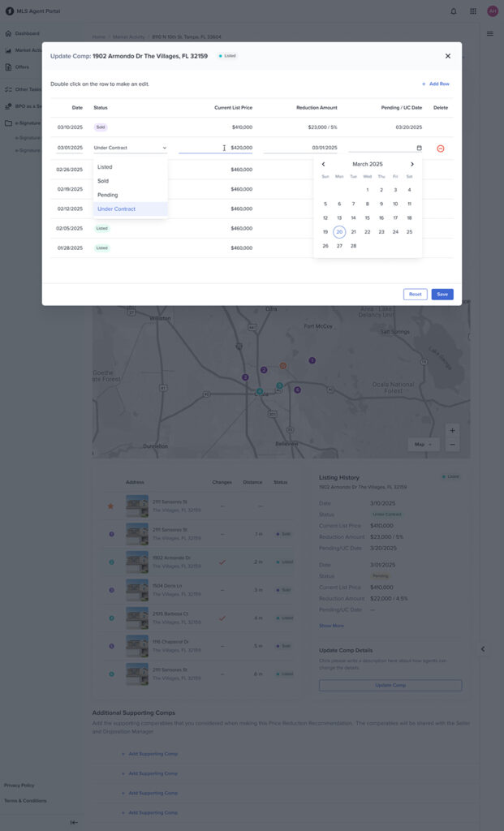Choose March 14 on the date picker
This screenshot has width=504, height=831.
click(354, 217)
